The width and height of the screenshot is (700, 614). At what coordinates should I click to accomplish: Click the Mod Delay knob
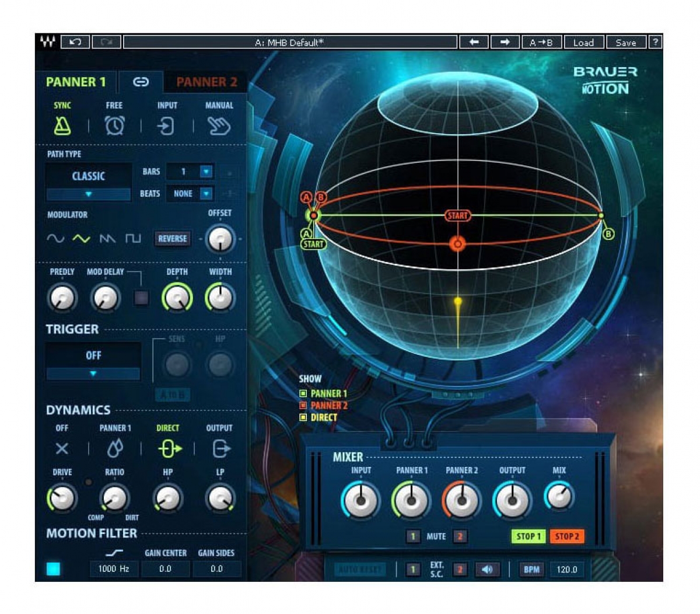[106, 298]
